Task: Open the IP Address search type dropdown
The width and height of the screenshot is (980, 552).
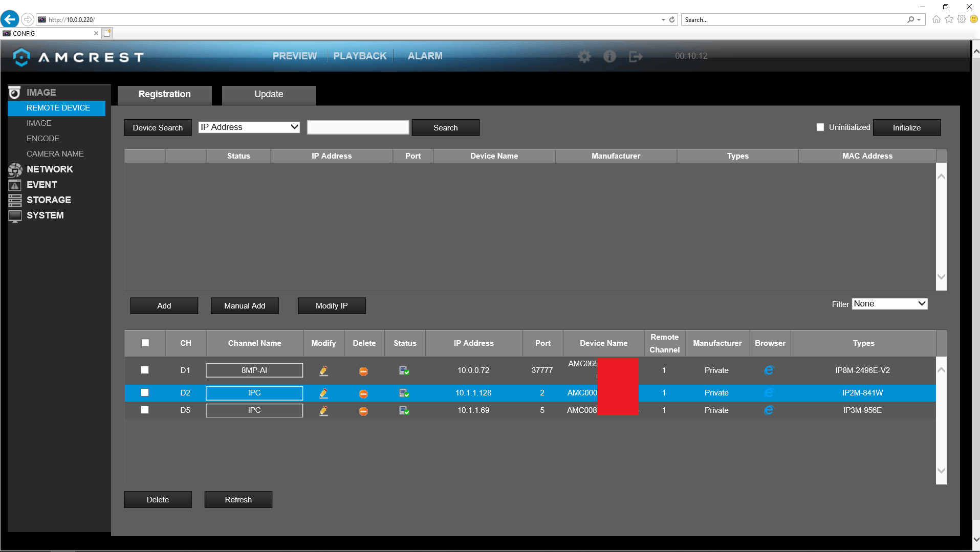Action: 249,127
